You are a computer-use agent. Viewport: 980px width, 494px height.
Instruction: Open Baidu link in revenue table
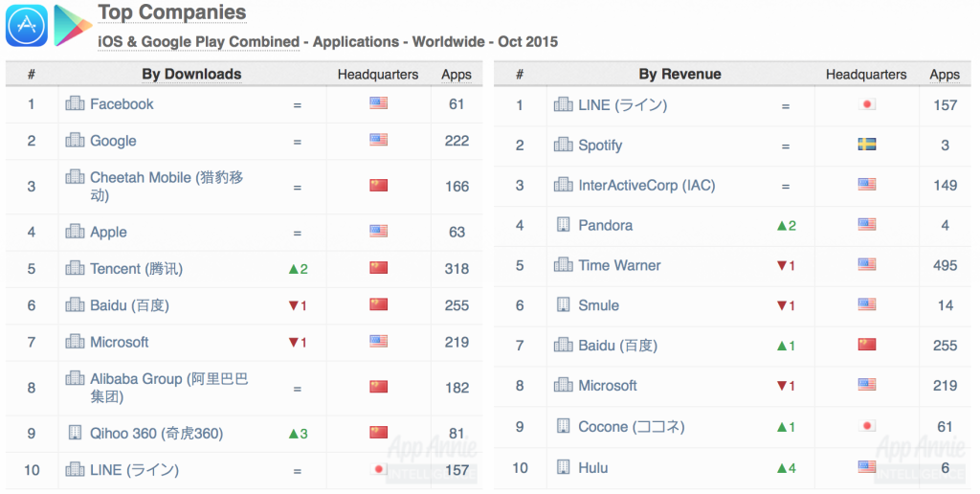pyautogui.click(x=617, y=346)
